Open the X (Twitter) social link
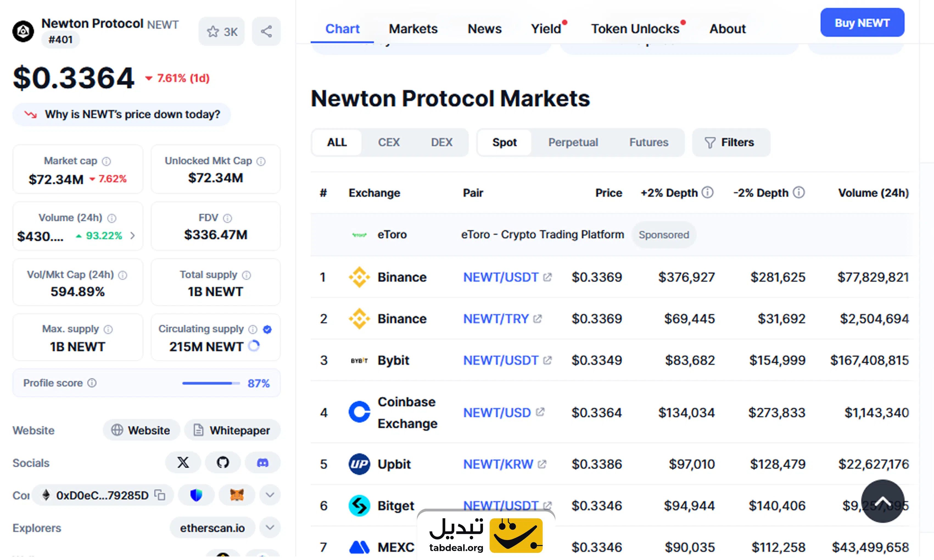 (x=183, y=462)
